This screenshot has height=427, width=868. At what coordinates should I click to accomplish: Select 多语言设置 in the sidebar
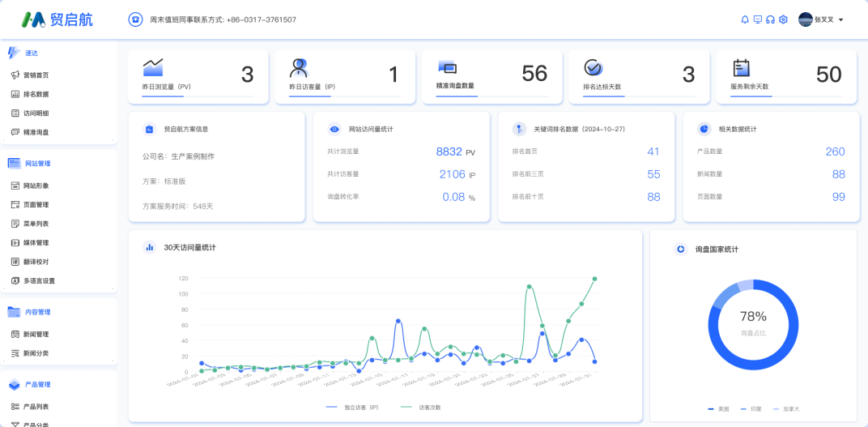(39, 280)
